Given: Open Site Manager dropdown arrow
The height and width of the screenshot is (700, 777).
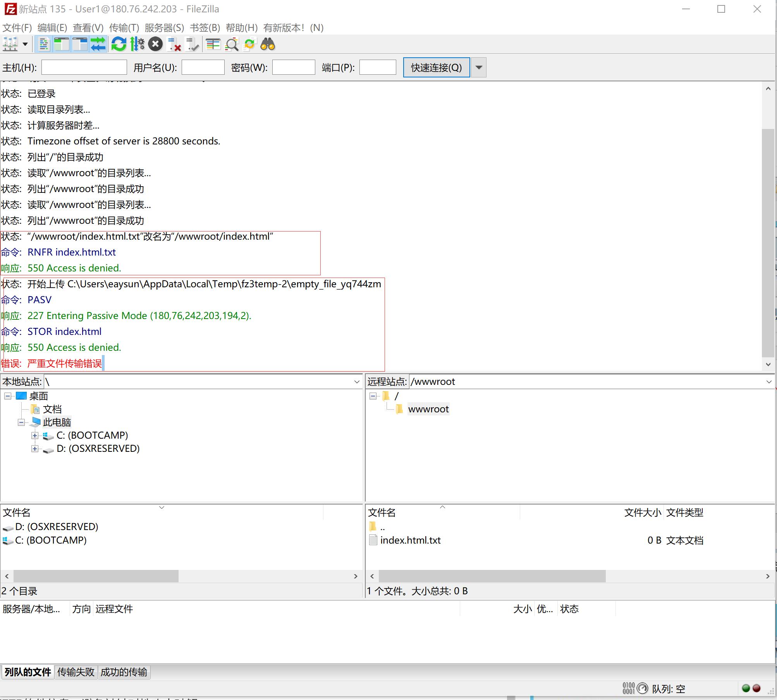Looking at the screenshot, I should pos(25,45).
